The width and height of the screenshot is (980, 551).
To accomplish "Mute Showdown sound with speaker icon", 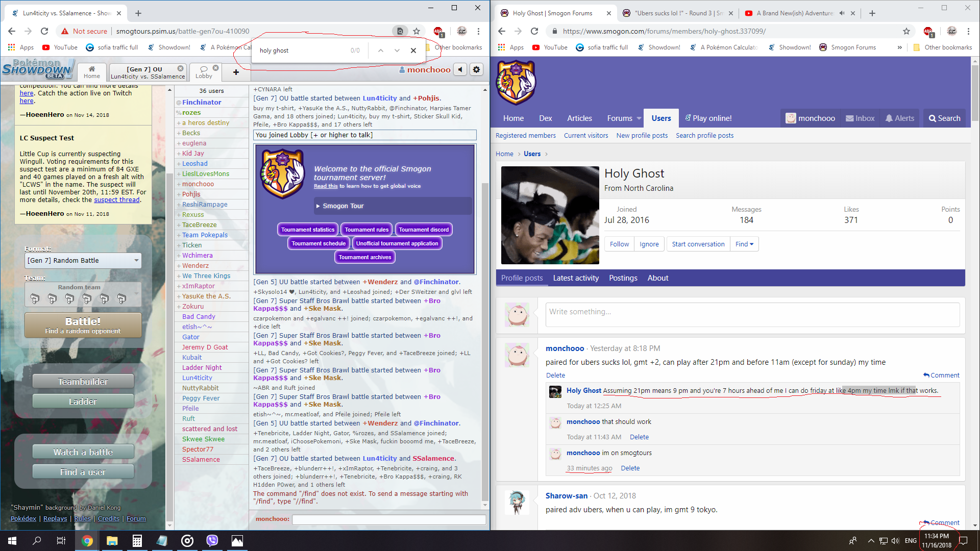I will (x=460, y=70).
